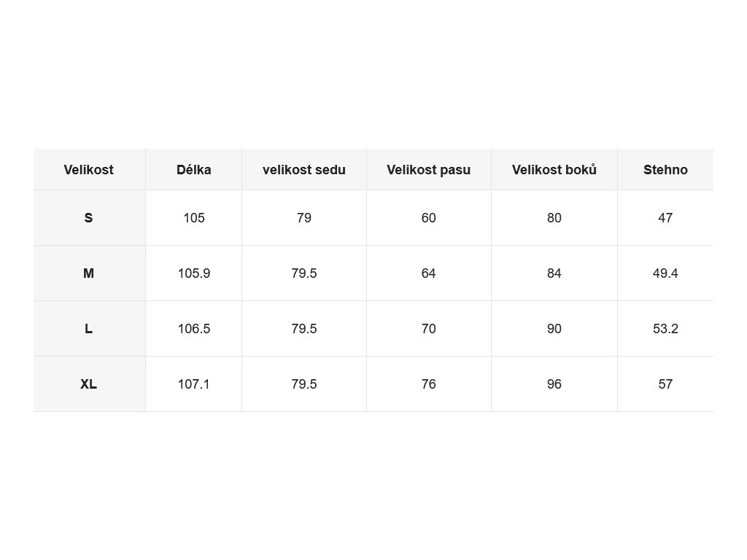The width and height of the screenshot is (747, 560).
Task: Select the M size row label
Action: tap(89, 273)
